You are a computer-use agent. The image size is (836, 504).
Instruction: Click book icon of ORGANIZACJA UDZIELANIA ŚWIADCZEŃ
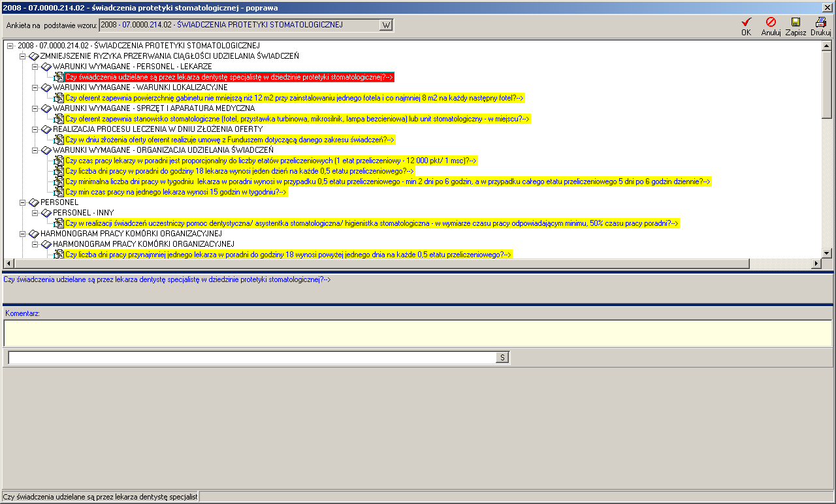click(46, 150)
